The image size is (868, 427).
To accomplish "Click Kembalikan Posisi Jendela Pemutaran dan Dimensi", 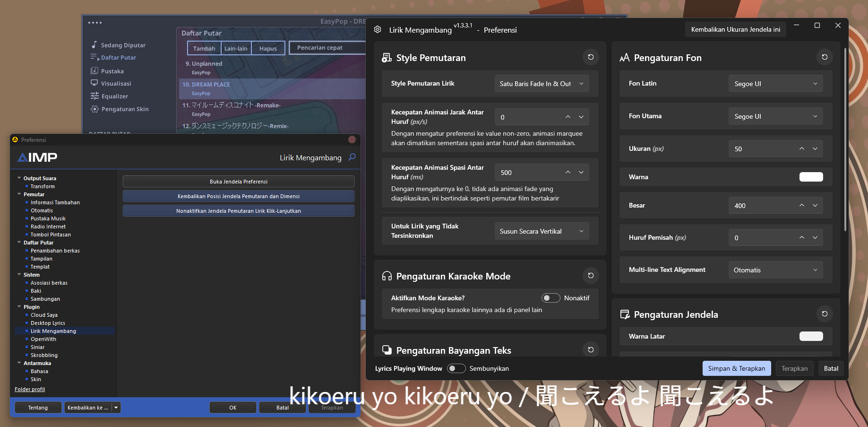I will [x=239, y=196].
